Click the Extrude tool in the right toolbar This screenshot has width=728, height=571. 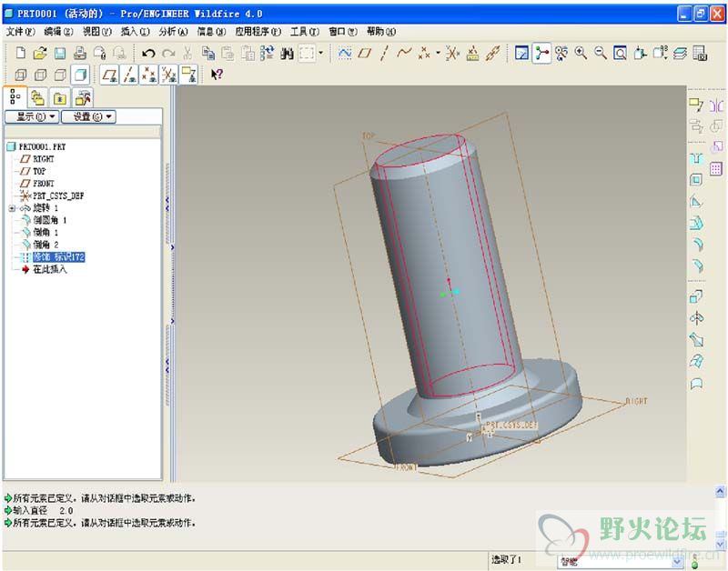[x=696, y=296]
